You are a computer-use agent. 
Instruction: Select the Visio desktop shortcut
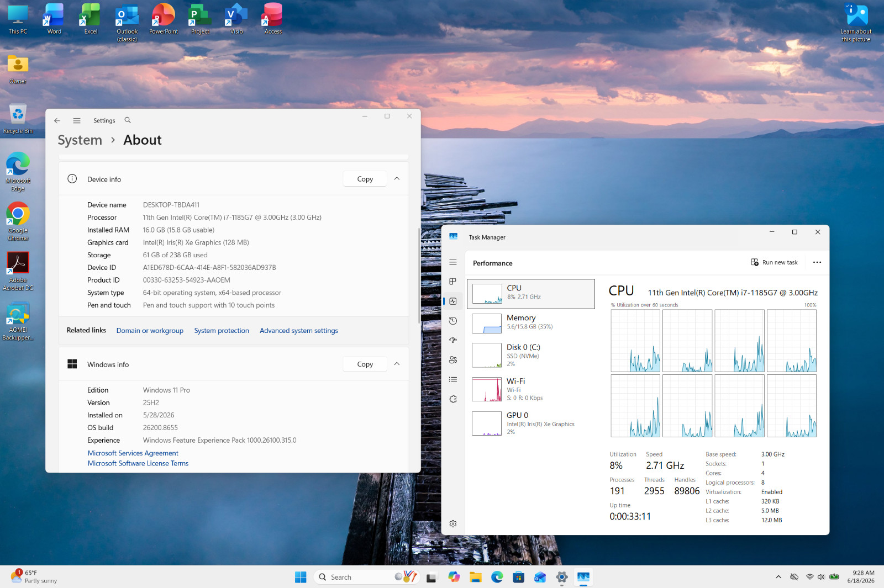tap(236, 20)
